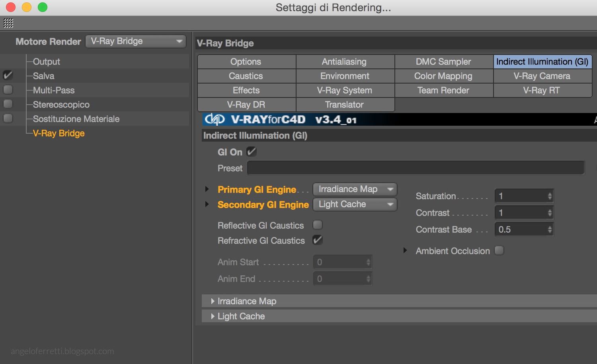The height and width of the screenshot is (364, 597).
Task: Open the Caustics tab
Action: (x=247, y=76)
